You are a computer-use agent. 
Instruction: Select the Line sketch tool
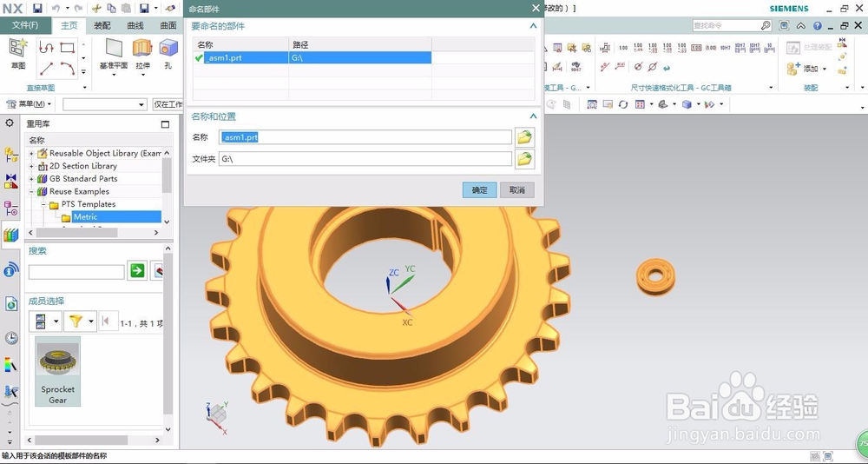click(47, 69)
